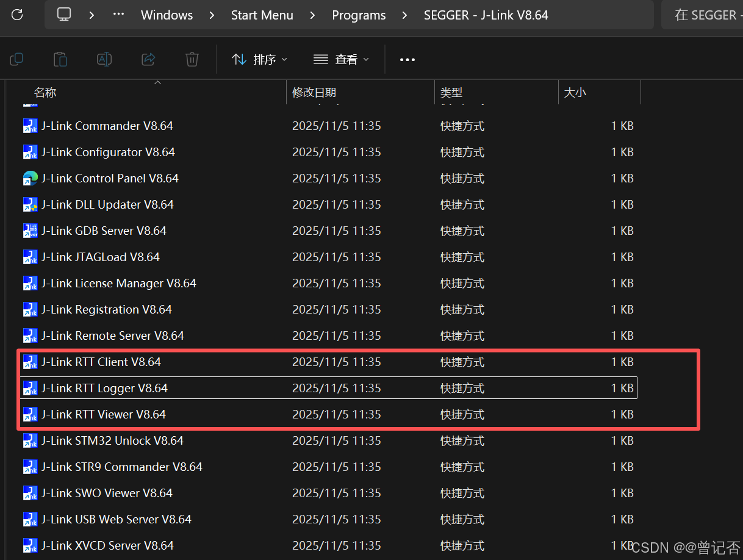Select the J-Link Commander V8.64 file name
743x560 pixels.
(107, 126)
